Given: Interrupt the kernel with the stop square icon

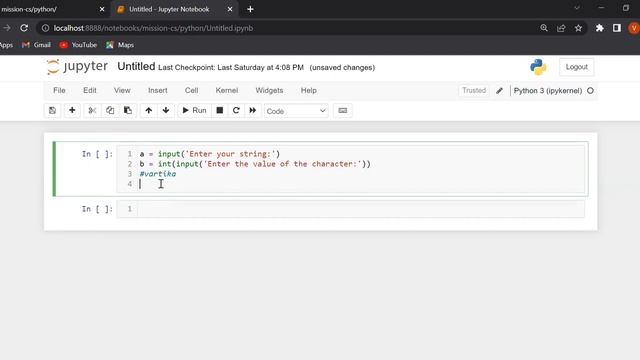Looking at the screenshot, I should (x=220, y=111).
